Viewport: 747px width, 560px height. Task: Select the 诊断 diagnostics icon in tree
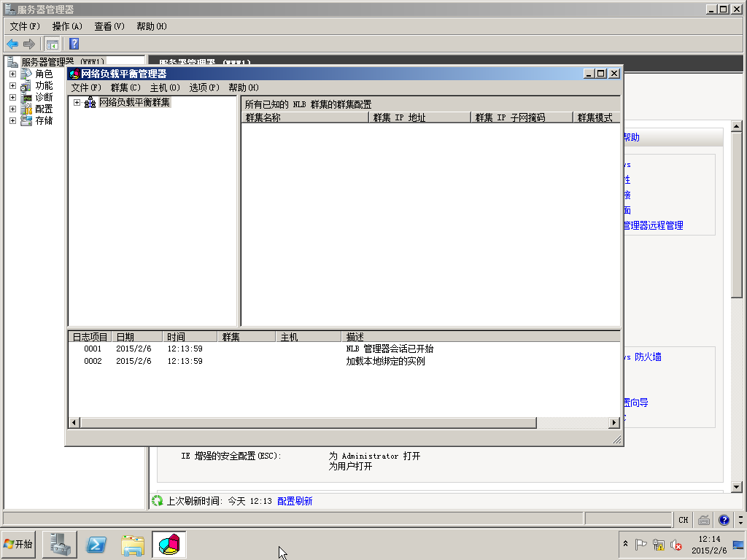(x=27, y=97)
